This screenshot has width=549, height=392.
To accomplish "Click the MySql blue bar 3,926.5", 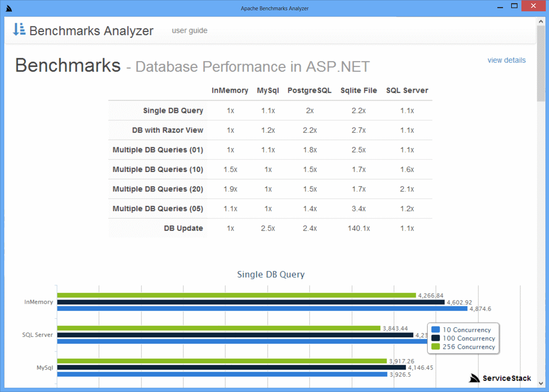I will 222,374.
